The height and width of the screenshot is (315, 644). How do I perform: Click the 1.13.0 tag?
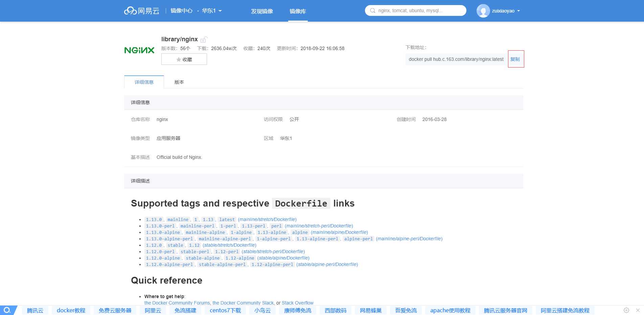[154, 220]
